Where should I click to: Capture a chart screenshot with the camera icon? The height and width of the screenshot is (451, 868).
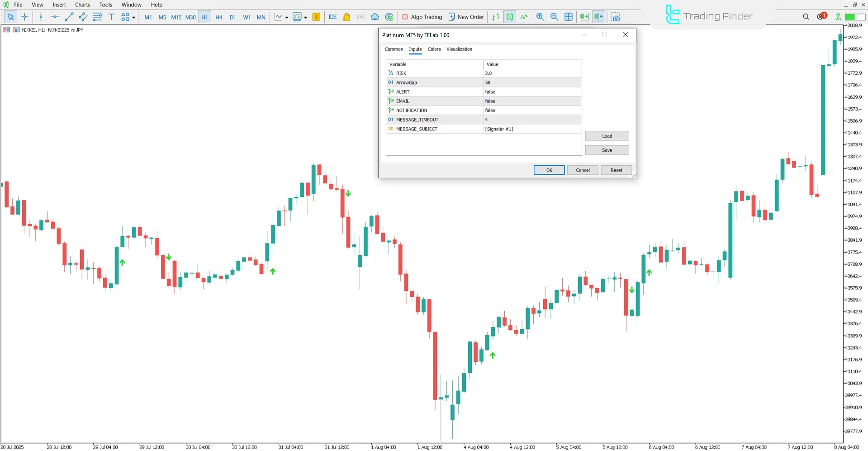615,17
